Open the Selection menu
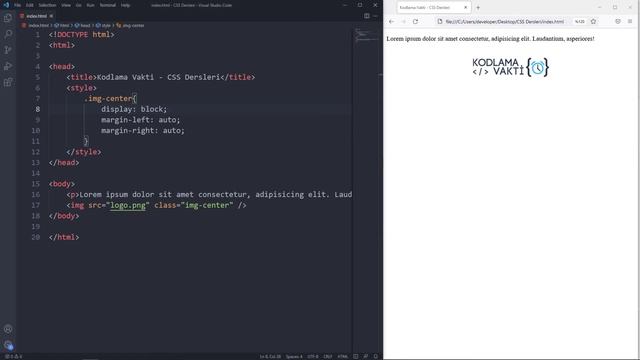640x360 pixels. 47,5
